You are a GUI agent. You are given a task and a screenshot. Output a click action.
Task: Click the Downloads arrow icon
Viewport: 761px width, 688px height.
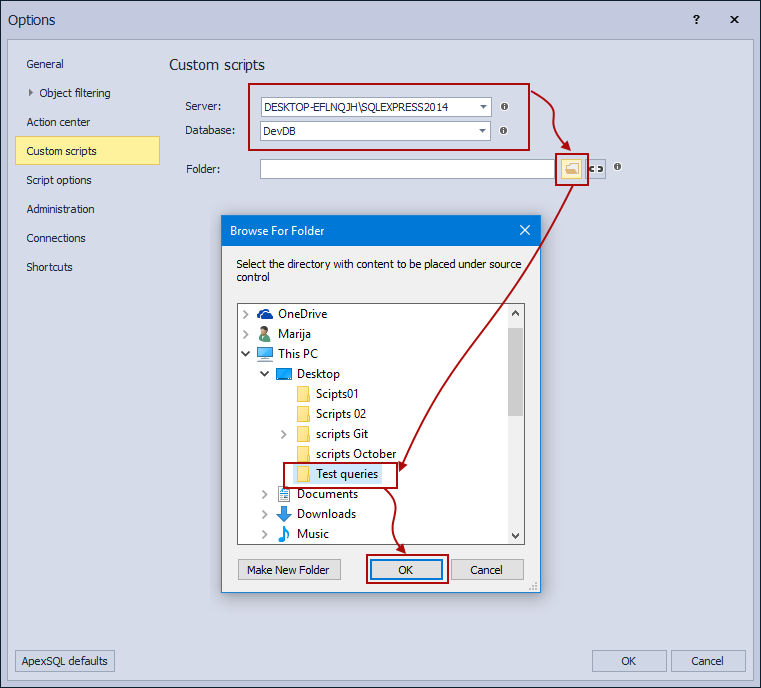284,514
